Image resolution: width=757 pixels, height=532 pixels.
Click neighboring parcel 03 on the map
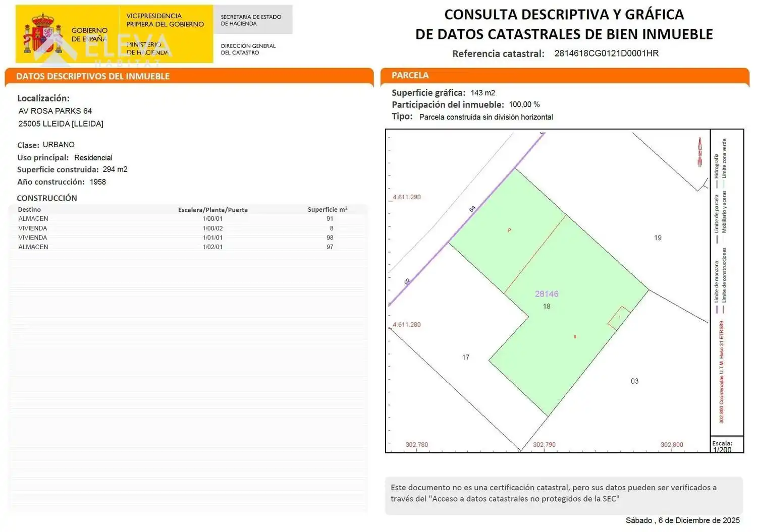634,381
